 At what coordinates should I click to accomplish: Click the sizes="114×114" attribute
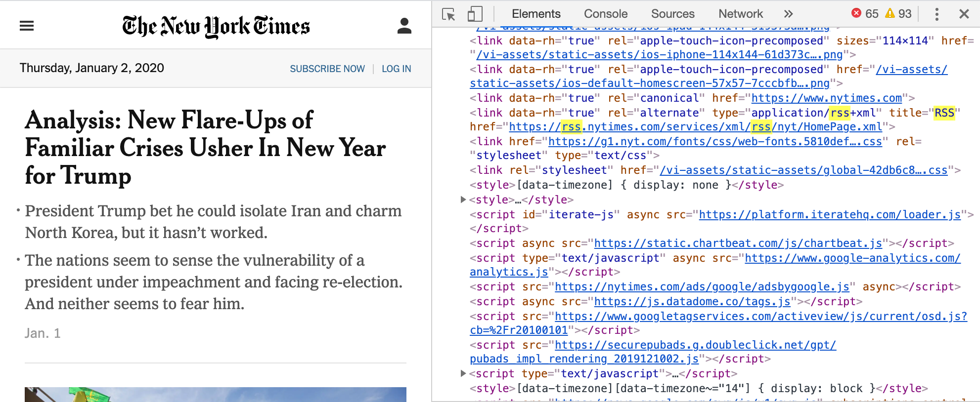pyautogui.click(x=885, y=40)
